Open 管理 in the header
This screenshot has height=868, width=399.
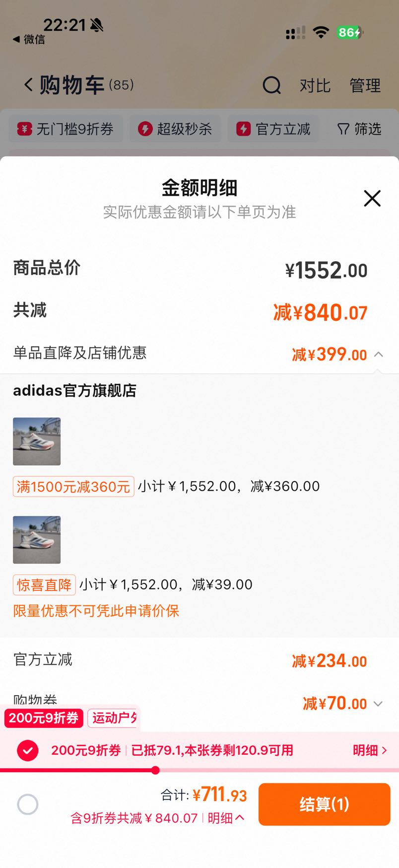click(365, 85)
